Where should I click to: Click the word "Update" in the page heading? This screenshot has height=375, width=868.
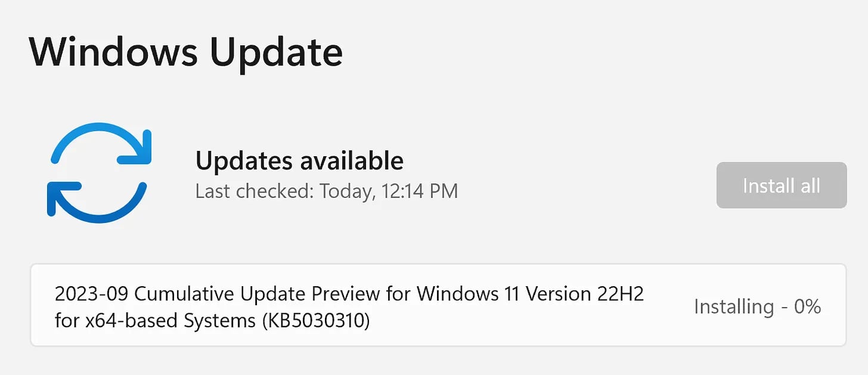click(x=276, y=52)
